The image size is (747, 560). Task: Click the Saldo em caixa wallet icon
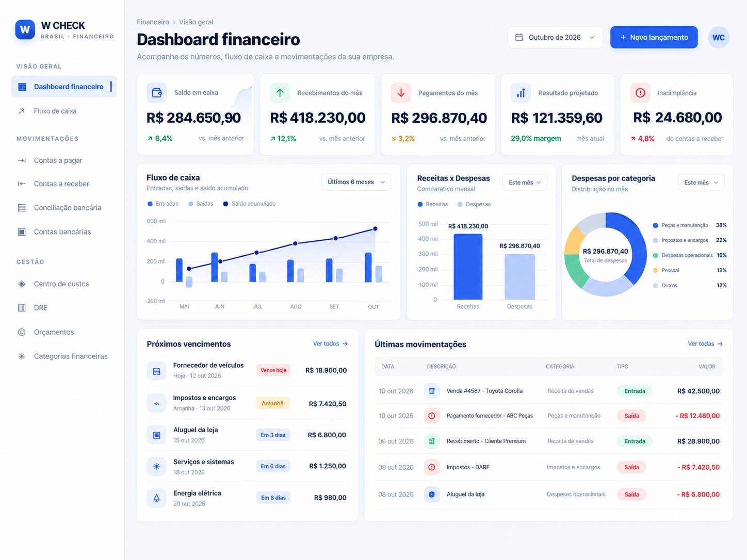pos(157,93)
